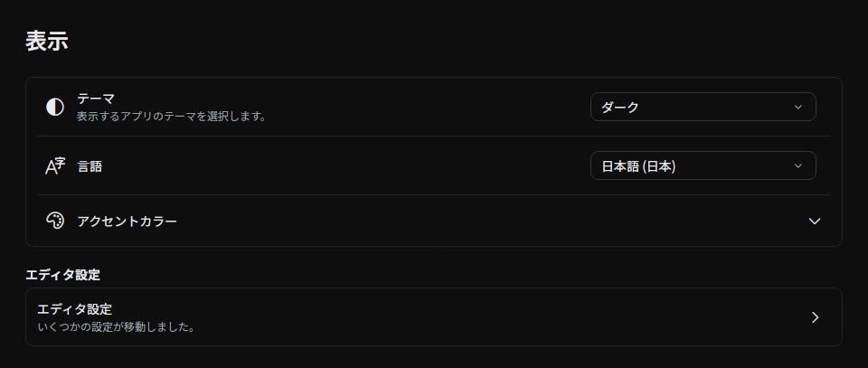Viewport: 868px width, 368px height.
Task: Click the 日本語 (日本) value text
Action: pyautogui.click(x=639, y=166)
